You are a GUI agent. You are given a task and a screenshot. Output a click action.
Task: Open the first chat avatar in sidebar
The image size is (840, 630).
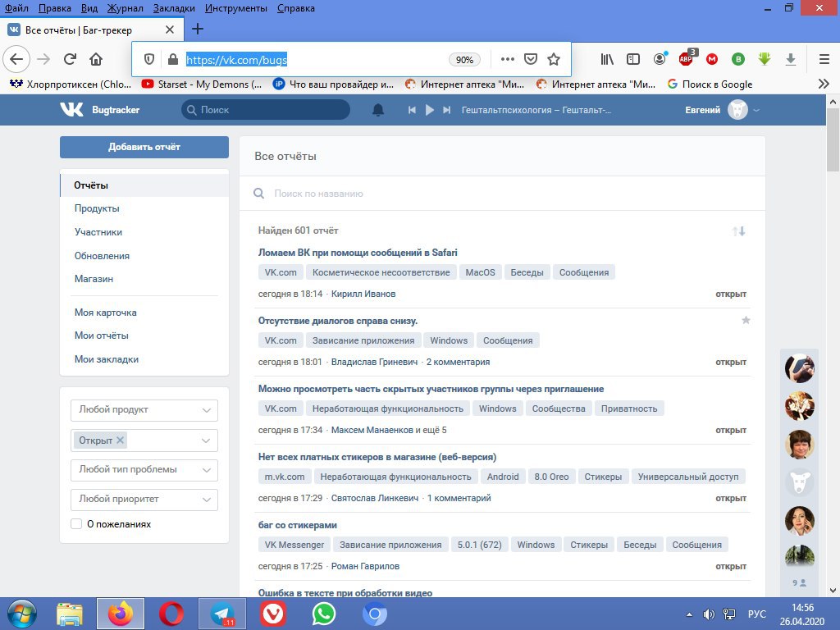799,368
